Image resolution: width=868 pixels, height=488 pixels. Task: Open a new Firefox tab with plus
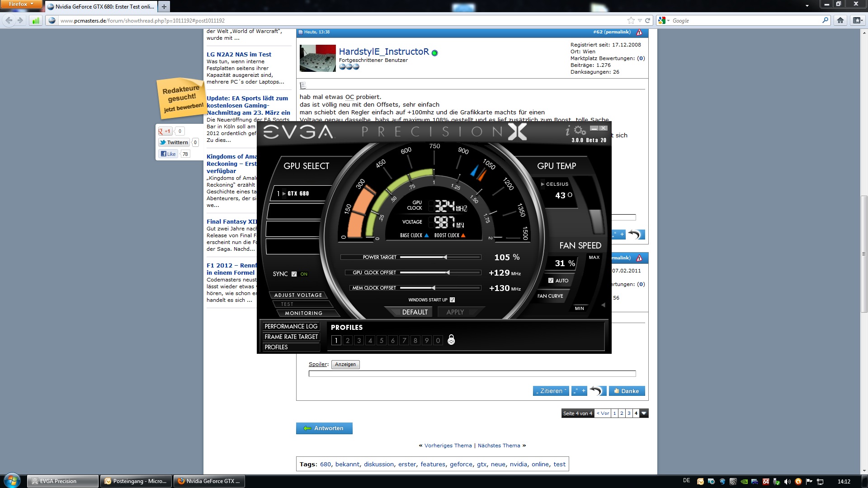[164, 6]
